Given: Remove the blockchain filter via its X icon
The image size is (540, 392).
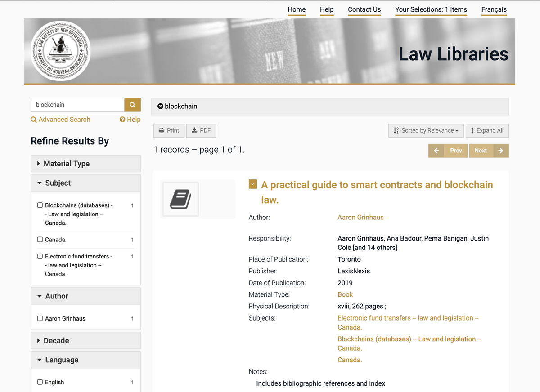Looking at the screenshot, I should point(161,106).
